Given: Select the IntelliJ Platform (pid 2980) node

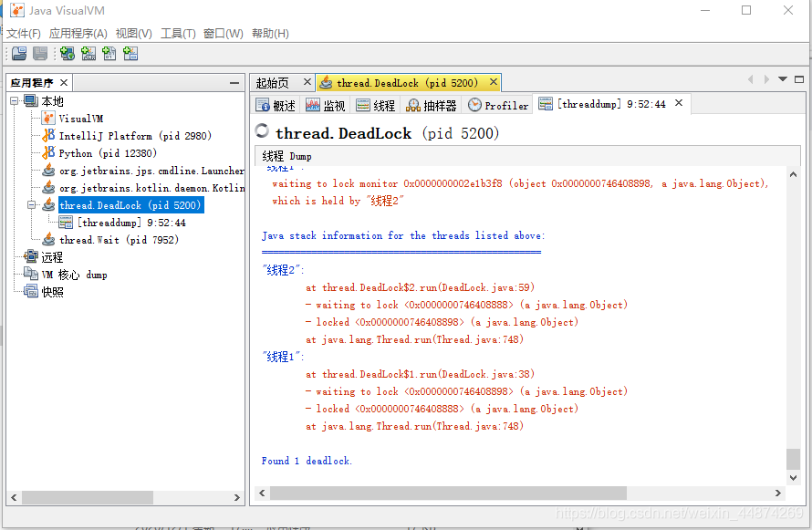Looking at the screenshot, I should 134,136.
